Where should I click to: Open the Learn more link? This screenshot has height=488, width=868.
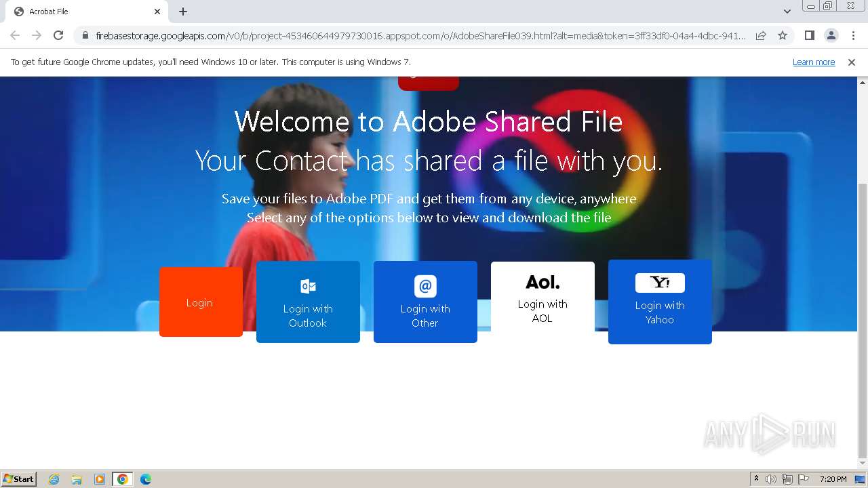(814, 62)
